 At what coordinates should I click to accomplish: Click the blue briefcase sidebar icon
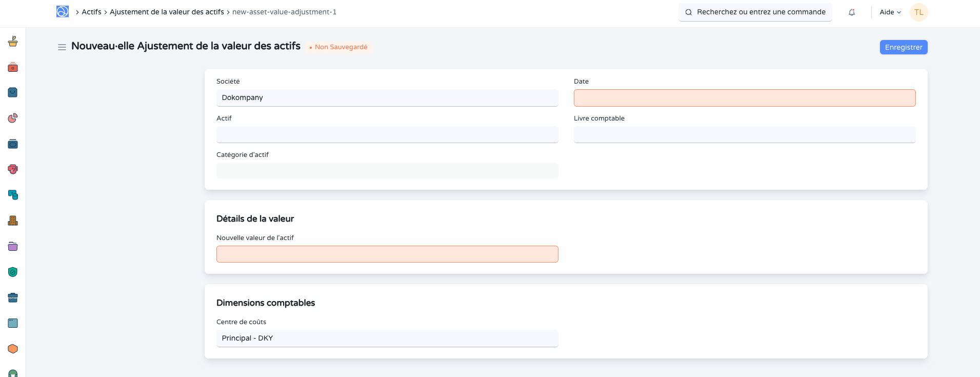tap(13, 297)
